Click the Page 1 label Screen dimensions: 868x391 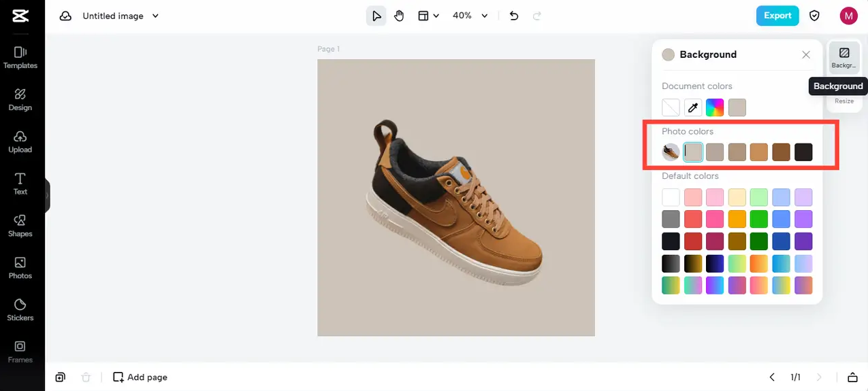point(328,49)
